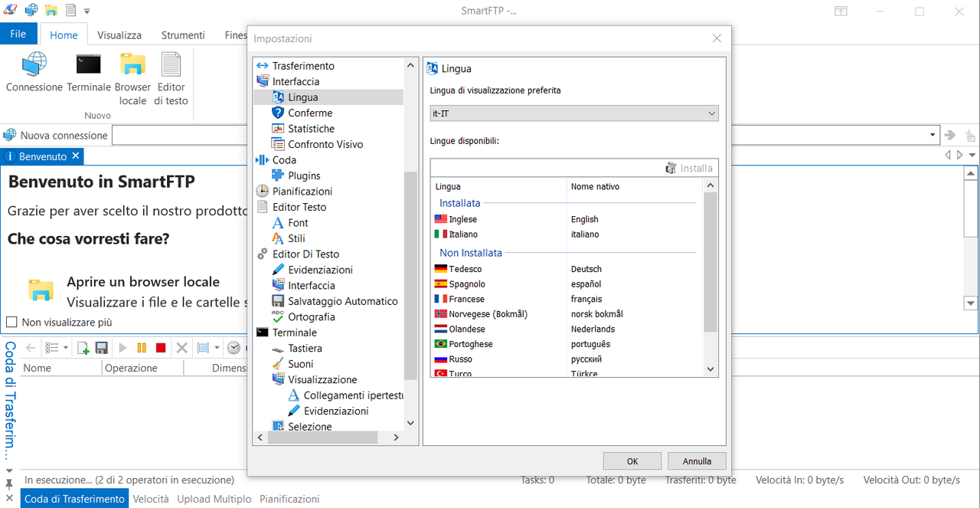This screenshot has width=980, height=508.
Task: Open preferred display language dropdown it-IT
Action: point(574,113)
